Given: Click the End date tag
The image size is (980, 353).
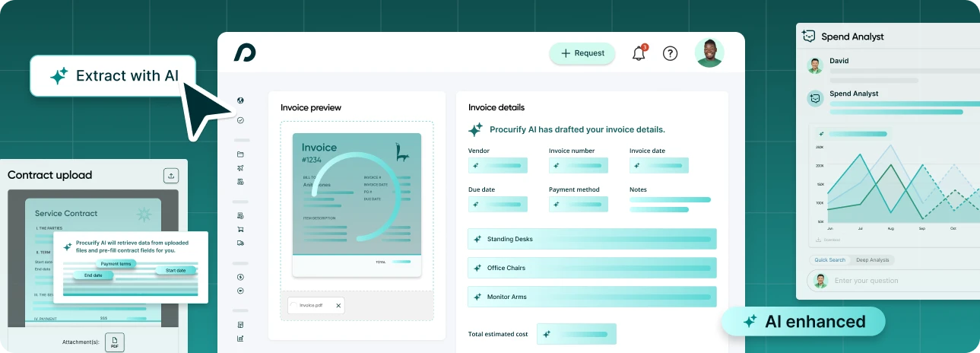Looking at the screenshot, I should 94,275.
